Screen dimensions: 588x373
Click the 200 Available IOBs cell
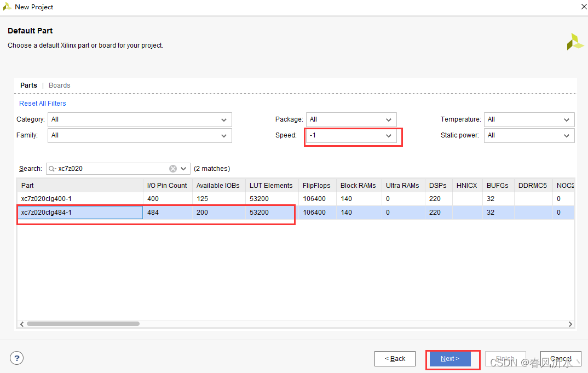[x=218, y=213]
